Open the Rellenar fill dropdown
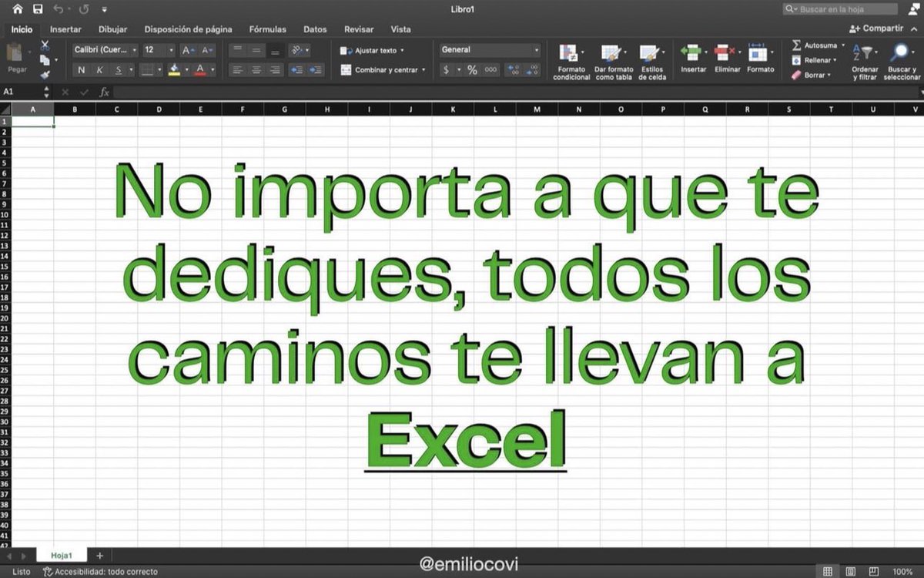 [x=815, y=60]
